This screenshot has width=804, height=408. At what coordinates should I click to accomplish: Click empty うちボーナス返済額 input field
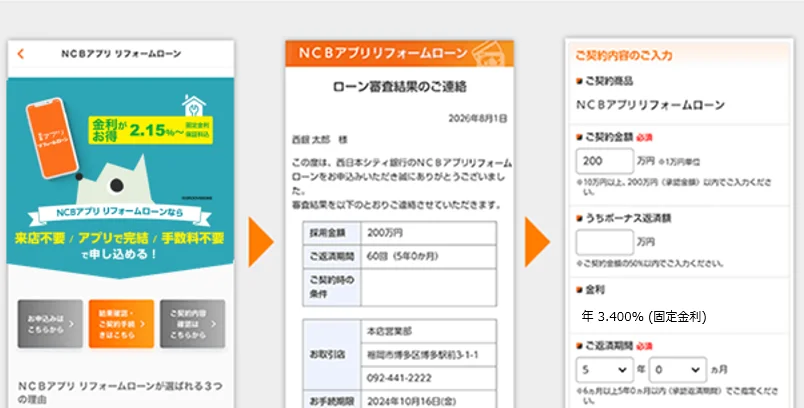click(x=605, y=242)
